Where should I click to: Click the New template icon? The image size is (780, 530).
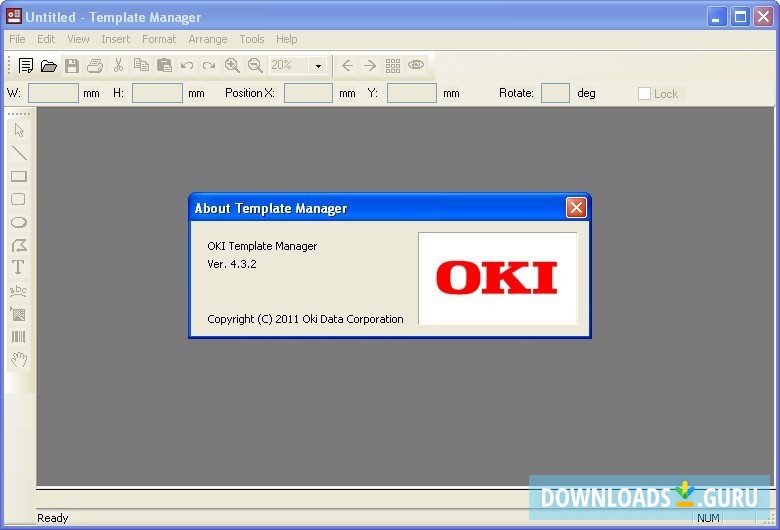point(25,65)
